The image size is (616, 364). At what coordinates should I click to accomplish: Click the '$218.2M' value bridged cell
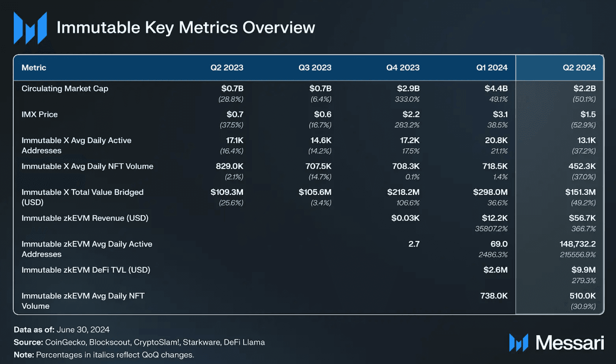click(403, 192)
